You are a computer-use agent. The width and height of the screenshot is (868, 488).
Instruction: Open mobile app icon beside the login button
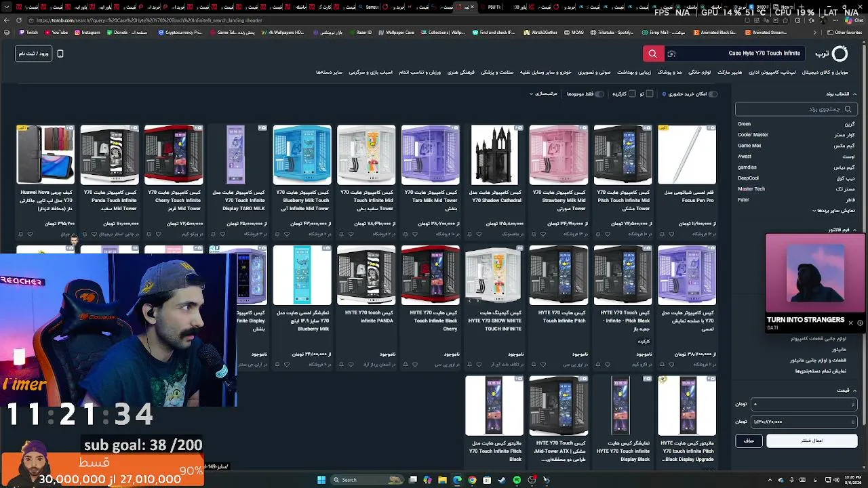[60, 54]
